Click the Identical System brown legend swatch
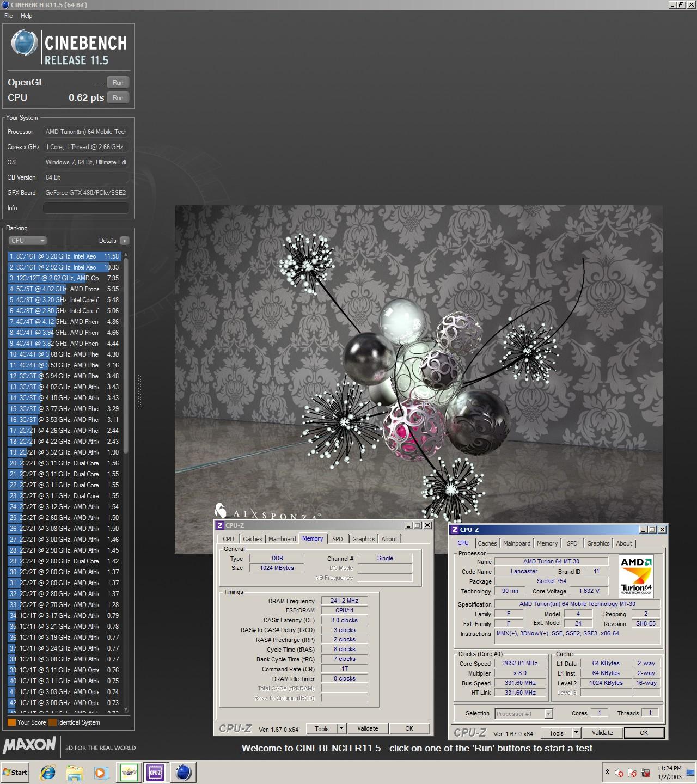Viewport: 697px width, 784px height. (x=52, y=722)
